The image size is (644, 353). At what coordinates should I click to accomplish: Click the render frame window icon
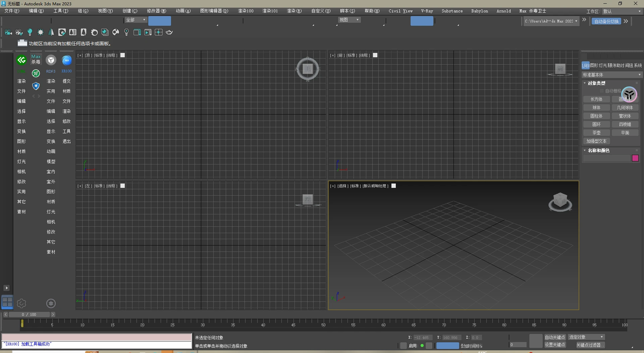[137, 32]
